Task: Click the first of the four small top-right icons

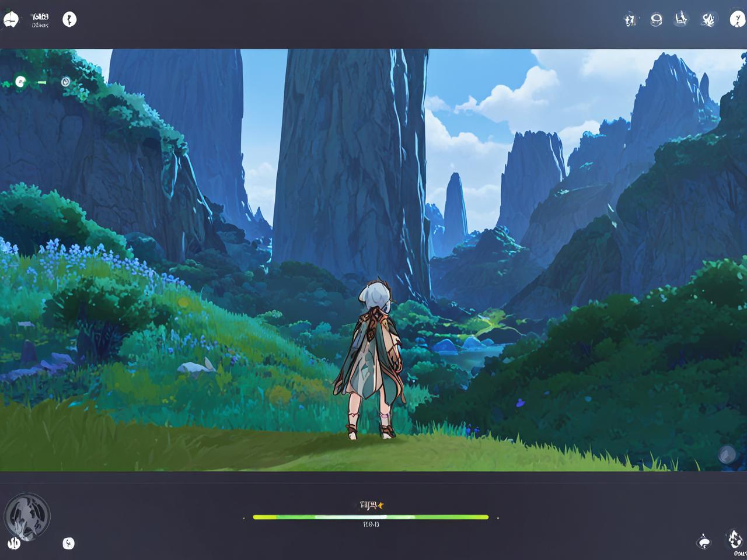Action: [630, 20]
